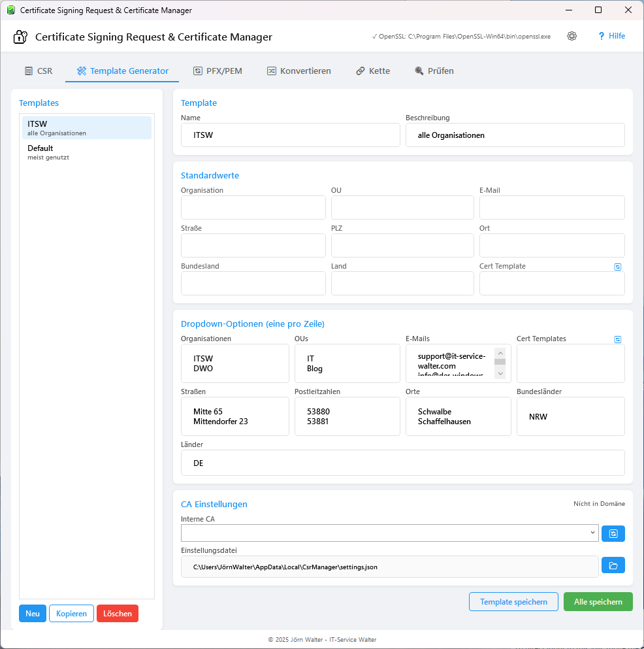Click the red Löschen button
Screen dimensions: 644x649
[x=117, y=613]
